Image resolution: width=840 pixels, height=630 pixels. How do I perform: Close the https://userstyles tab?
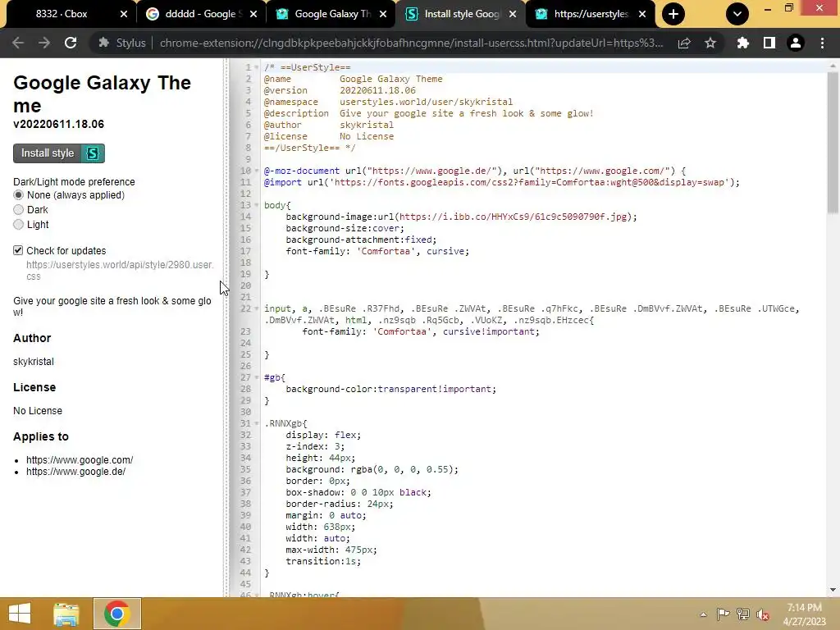[x=642, y=14]
